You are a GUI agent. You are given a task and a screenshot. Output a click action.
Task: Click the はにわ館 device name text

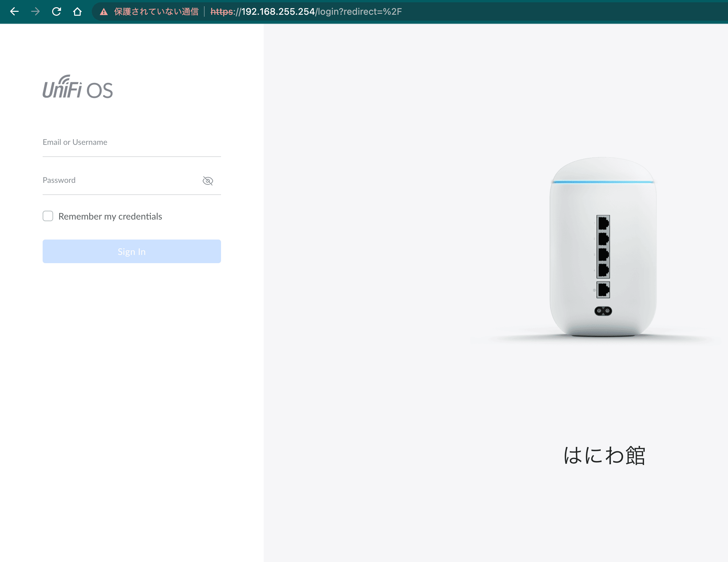pos(604,455)
